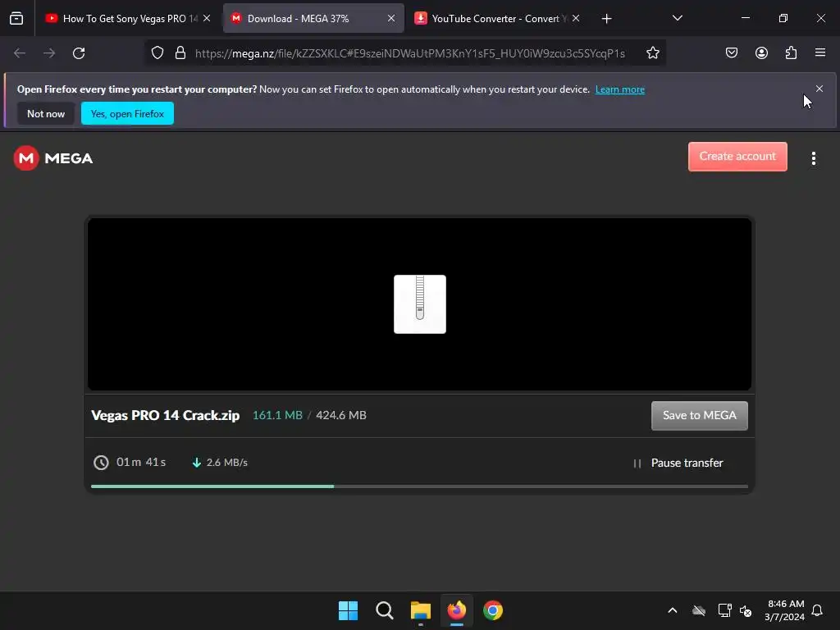Show hidden system tray icons

(x=673, y=610)
